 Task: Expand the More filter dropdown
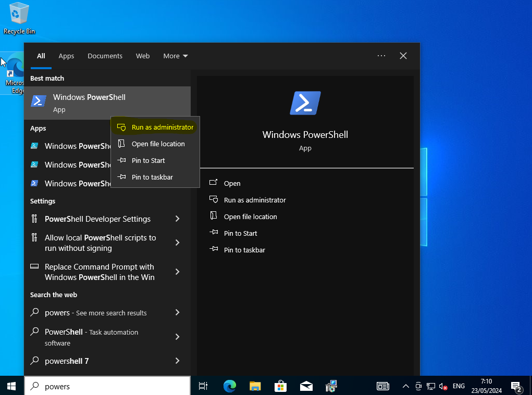click(176, 56)
